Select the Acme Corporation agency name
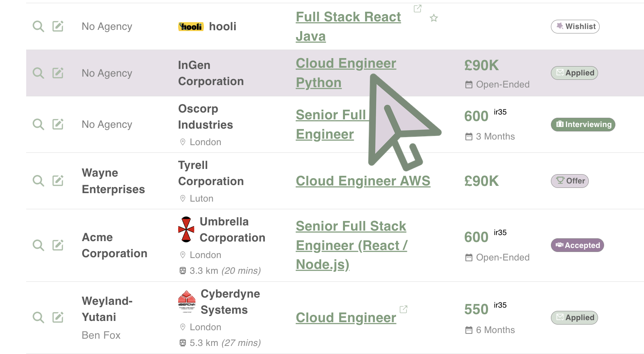Viewport: 644px width, 354px height. point(114,245)
